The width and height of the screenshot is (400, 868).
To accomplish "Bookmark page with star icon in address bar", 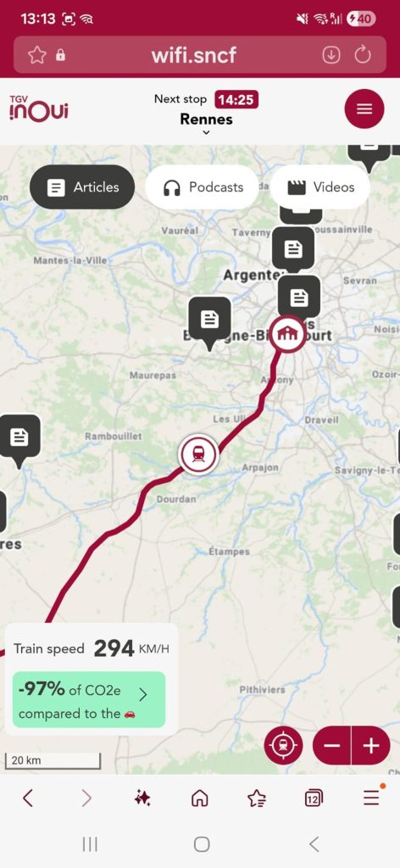I will tap(37, 55).
